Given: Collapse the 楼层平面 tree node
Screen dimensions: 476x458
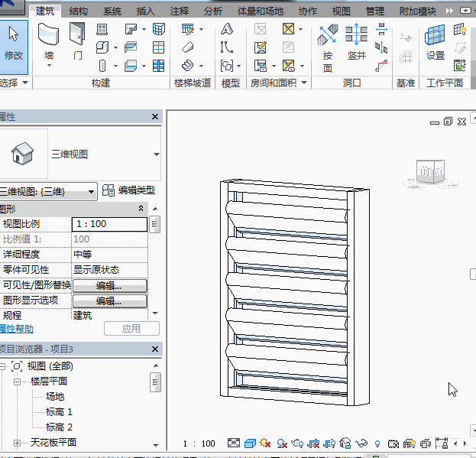Looking at the screenshot, I should (x=17, y=381).
